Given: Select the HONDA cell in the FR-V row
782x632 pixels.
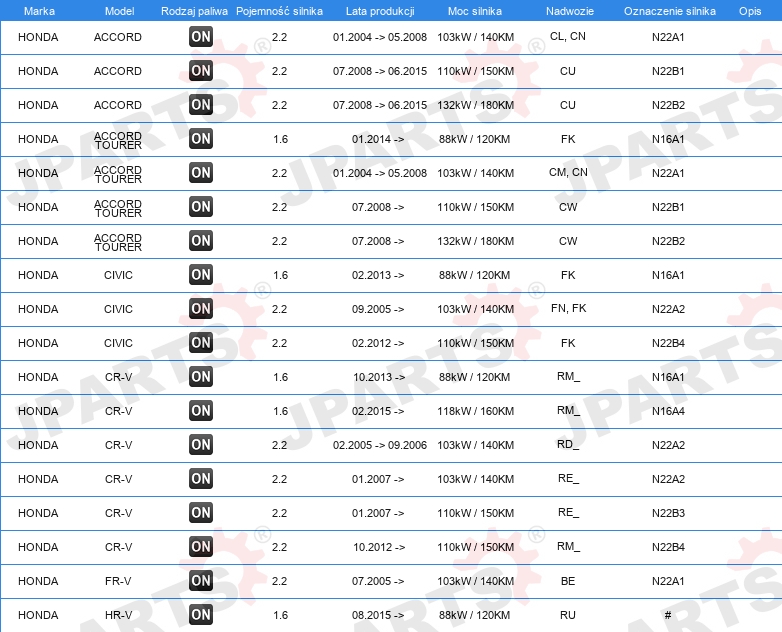Looking at the screenshot, I should point(38,581).
